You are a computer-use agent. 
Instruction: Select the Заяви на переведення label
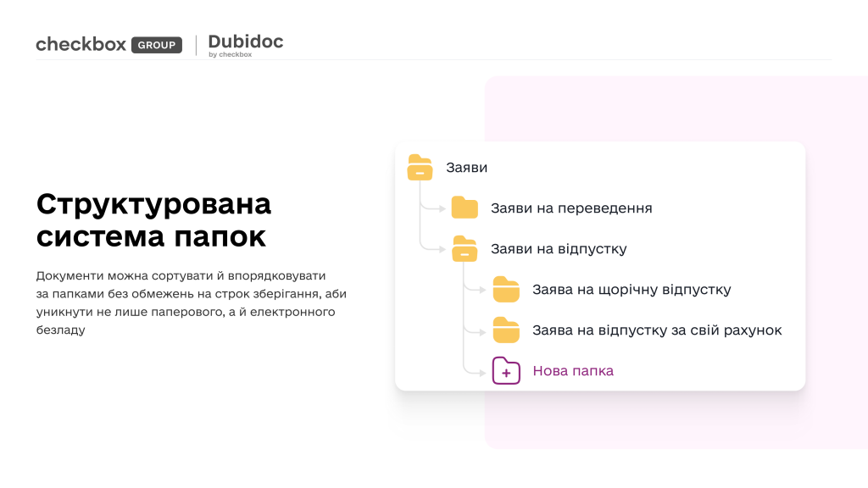[x=571, y=208]
